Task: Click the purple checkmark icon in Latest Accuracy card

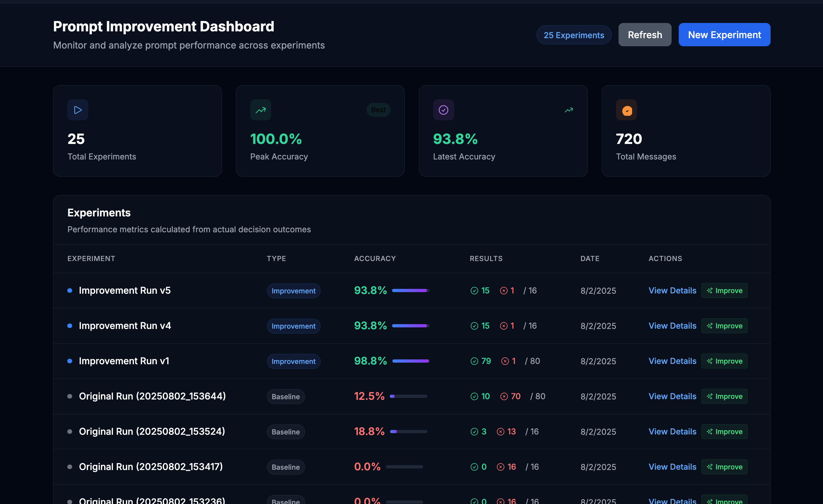Action: (x=443, y=110)
